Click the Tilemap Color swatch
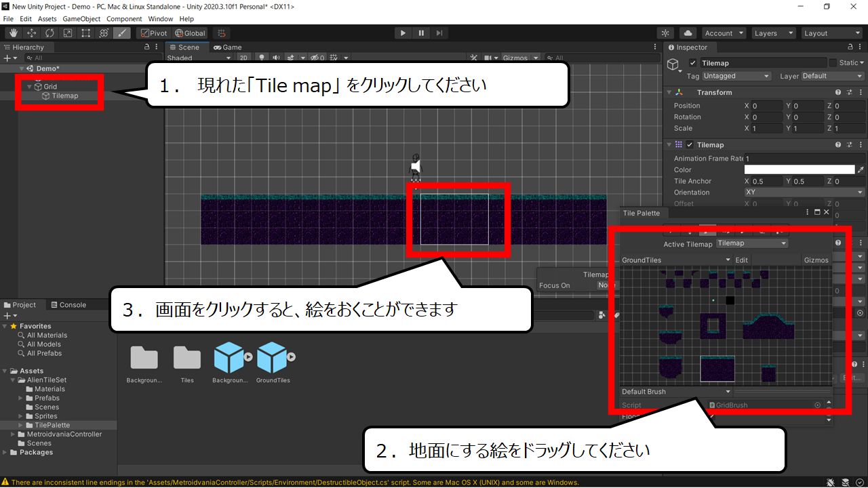The height and width of the screenshot is (488, 868). coord(800,169)
